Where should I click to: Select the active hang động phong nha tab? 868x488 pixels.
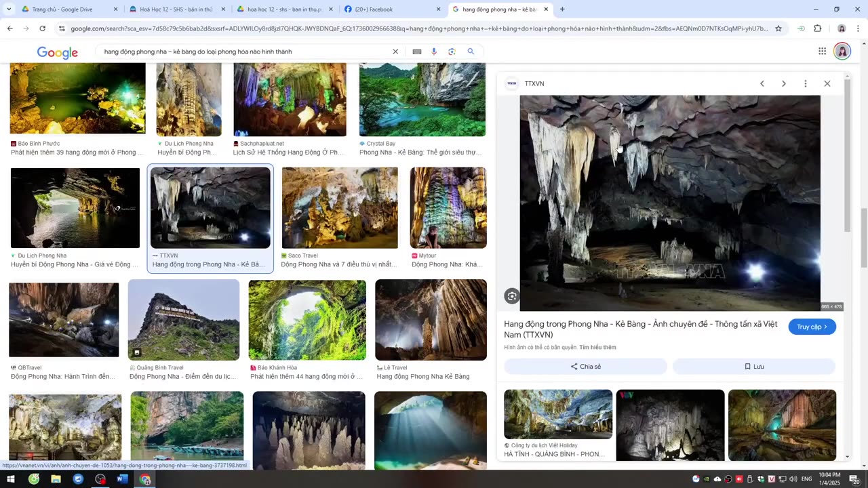click(x=500, y=9)
